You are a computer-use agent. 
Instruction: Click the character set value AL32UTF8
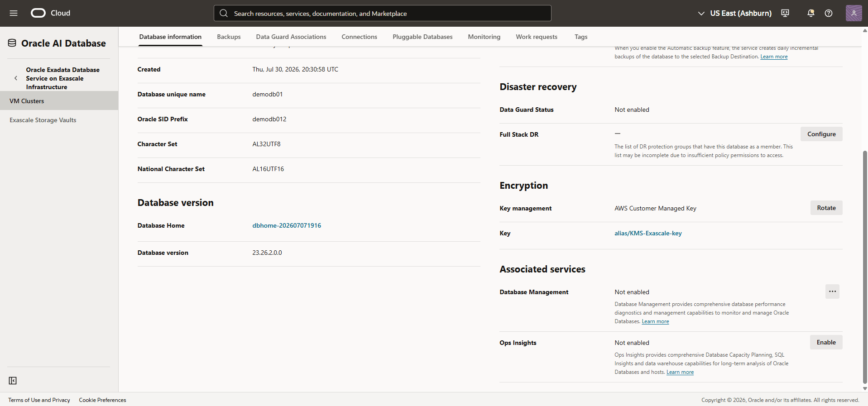(x=266, y=144)
